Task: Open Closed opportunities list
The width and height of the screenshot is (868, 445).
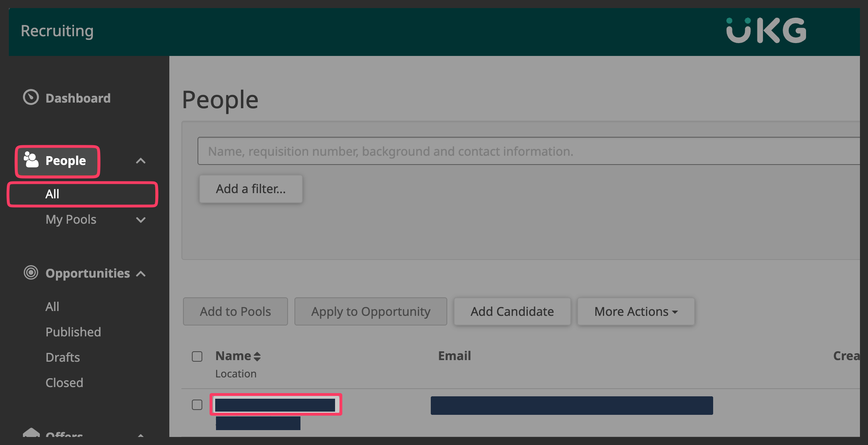Action: tap(64, 383)
